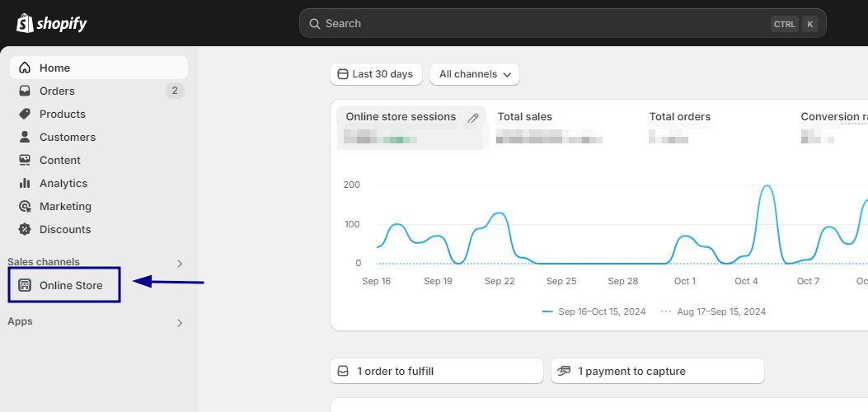868x412 pixels.
Task: Click the Marketing target icon
Action: pyautogui.click(x=25, y=206)
